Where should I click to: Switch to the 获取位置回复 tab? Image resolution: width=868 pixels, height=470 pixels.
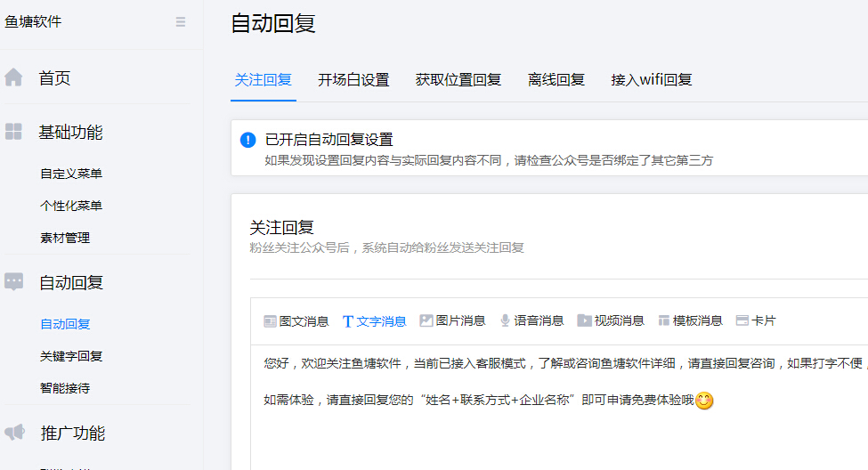(x=458, y=80)
